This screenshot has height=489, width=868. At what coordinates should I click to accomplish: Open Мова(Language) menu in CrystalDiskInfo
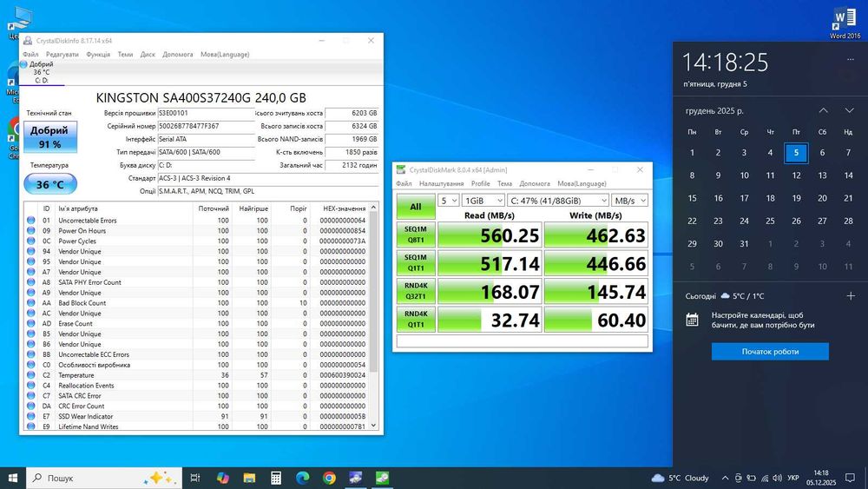pos(225,54)
